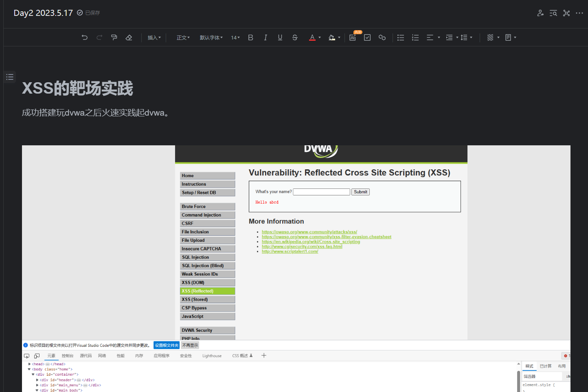This screenshot has height=392, width=588.
Task: Open the font size 14 dropdown
Action: 235,37
